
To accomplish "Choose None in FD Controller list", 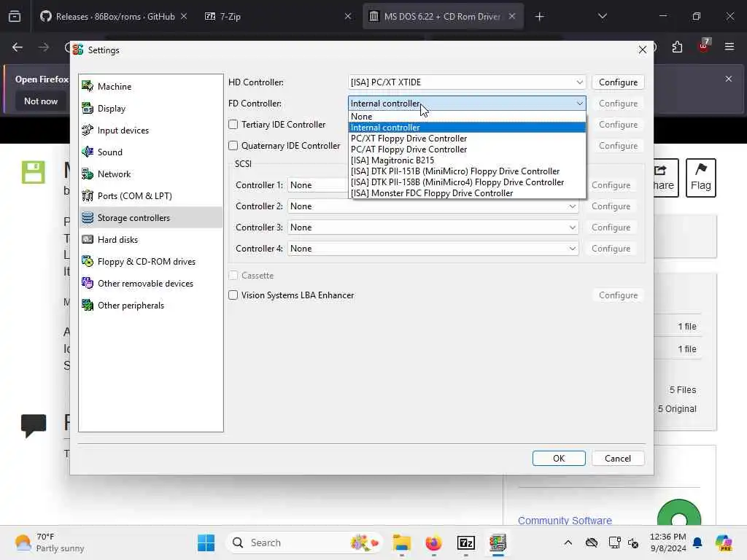I will click(467, 117).
